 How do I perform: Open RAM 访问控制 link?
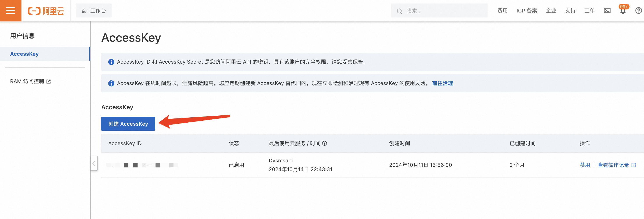pos(30,81)
